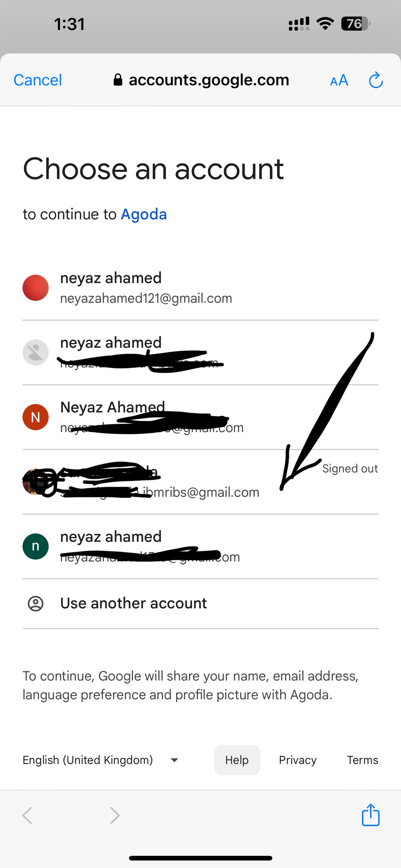Tap the grey disabled profile avatar

pos(35,352)
